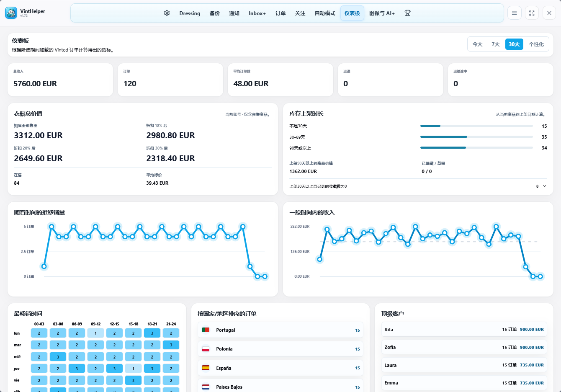Select the 仪表板 tab
The width and height of the screenshot is (561, 392).
pyautogui.click(x=352, y=13)
